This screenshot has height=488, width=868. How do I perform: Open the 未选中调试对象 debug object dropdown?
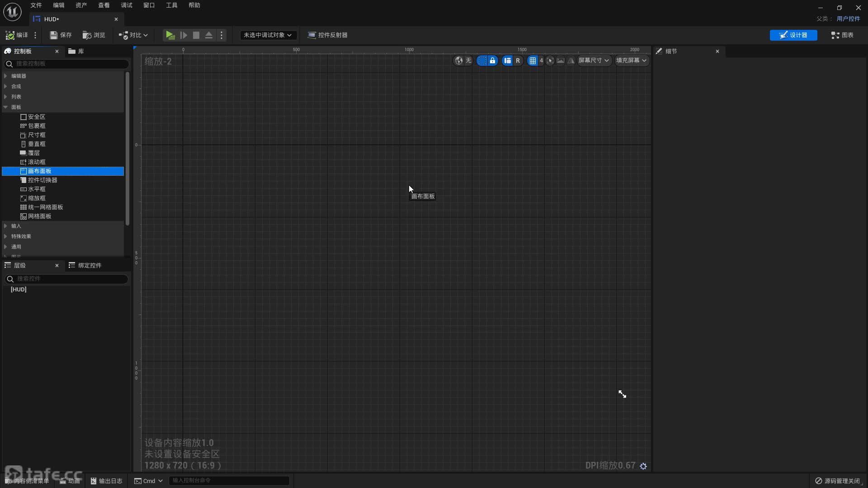268,35
